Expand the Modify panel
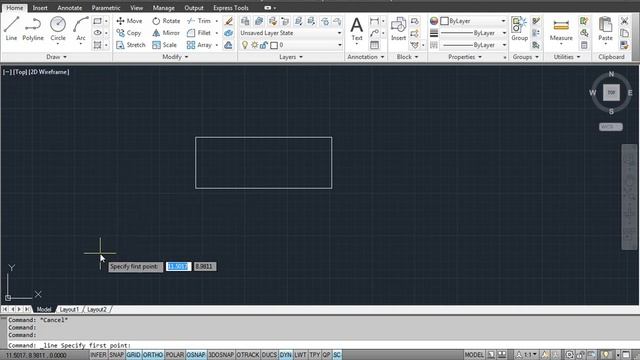Screen dimensions: 640x360 tap(175, 57)
